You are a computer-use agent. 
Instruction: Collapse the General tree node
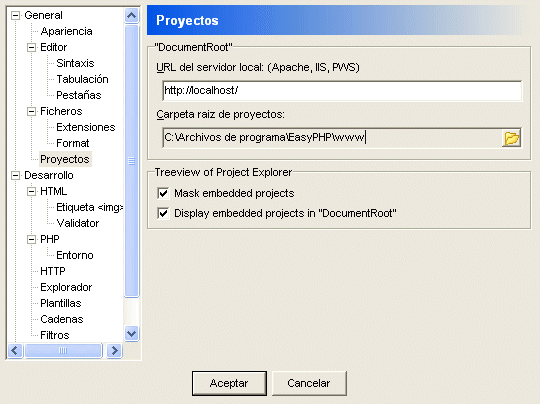coord(15,15)
